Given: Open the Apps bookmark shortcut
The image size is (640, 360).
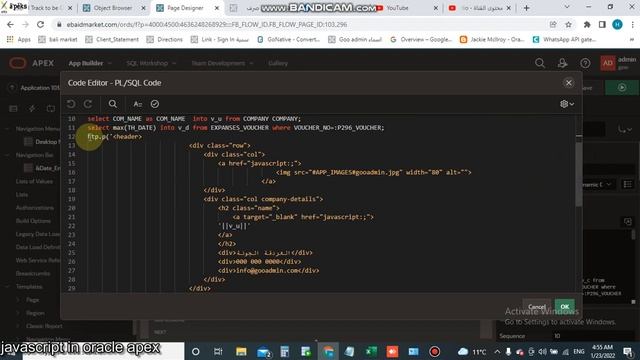Looking at the screenshot, I should pos(19,40).
